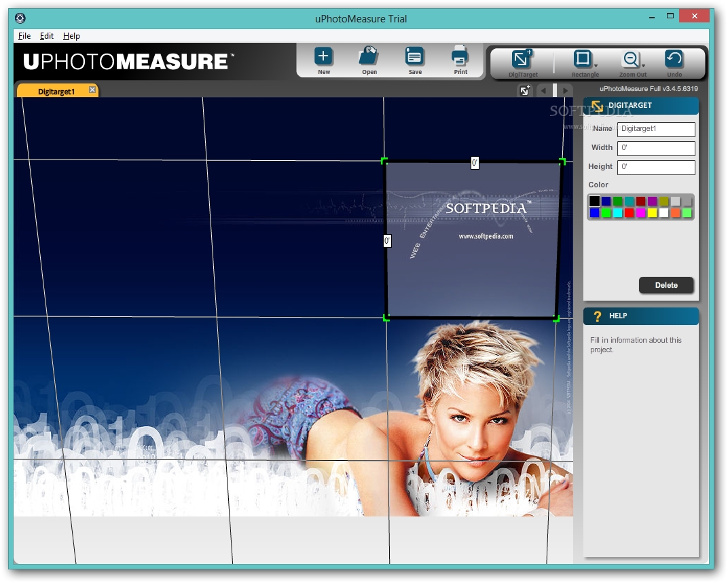
Task: Expand the Rectangle tool dropdown arrow
Action: 596,66
